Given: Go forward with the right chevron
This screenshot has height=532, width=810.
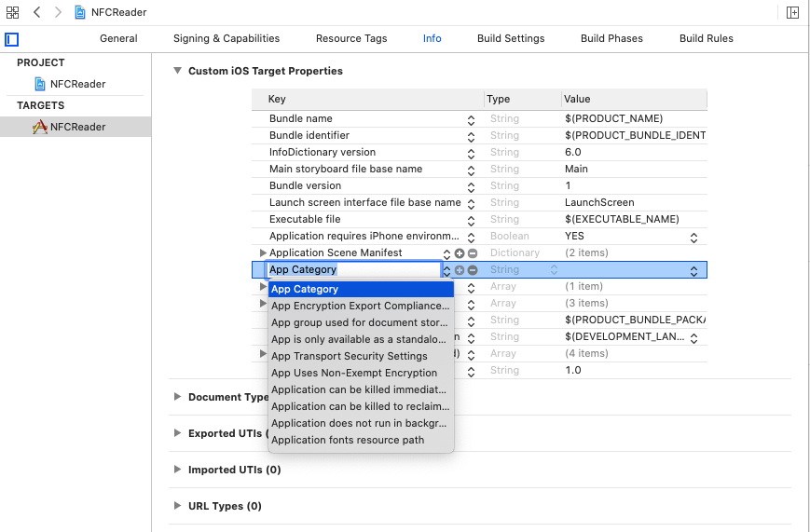Looking at the screenshot, I should (x=58, y=12).
